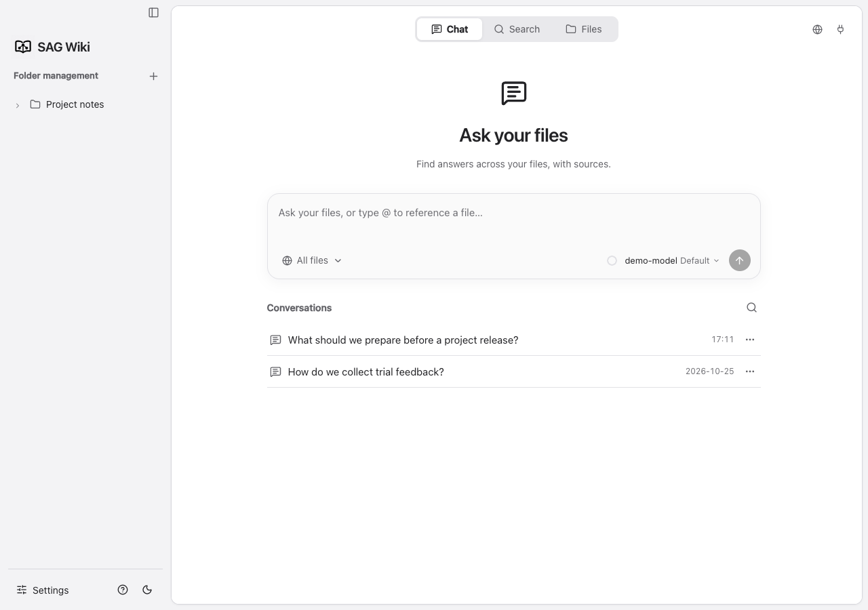Screen dimensions: 868x610
Task: Click the SAG Wiki logo icon
Action: (23, 47)
